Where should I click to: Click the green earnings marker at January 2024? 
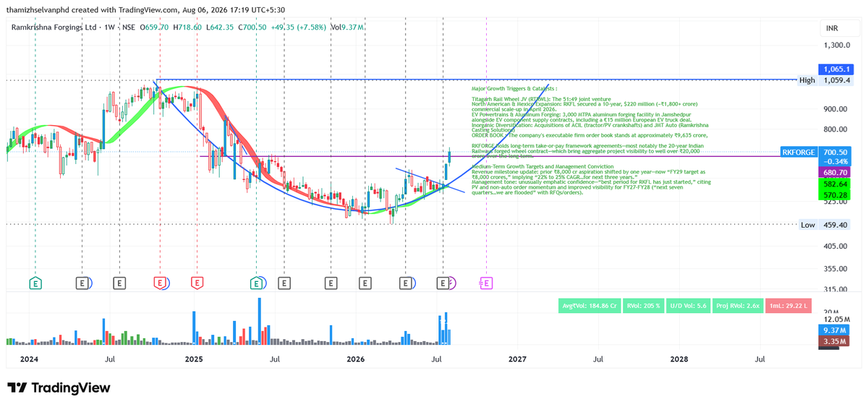[35, 283]
